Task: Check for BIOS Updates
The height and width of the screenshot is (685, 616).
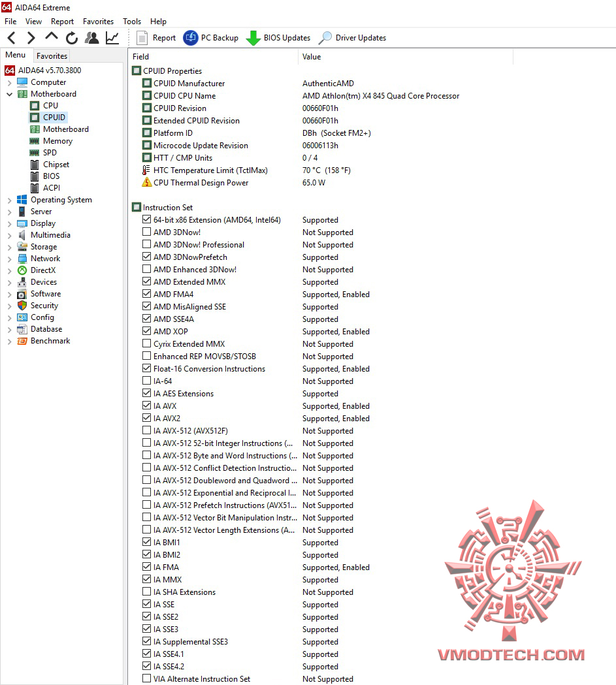Action: (x=278, y=38)
